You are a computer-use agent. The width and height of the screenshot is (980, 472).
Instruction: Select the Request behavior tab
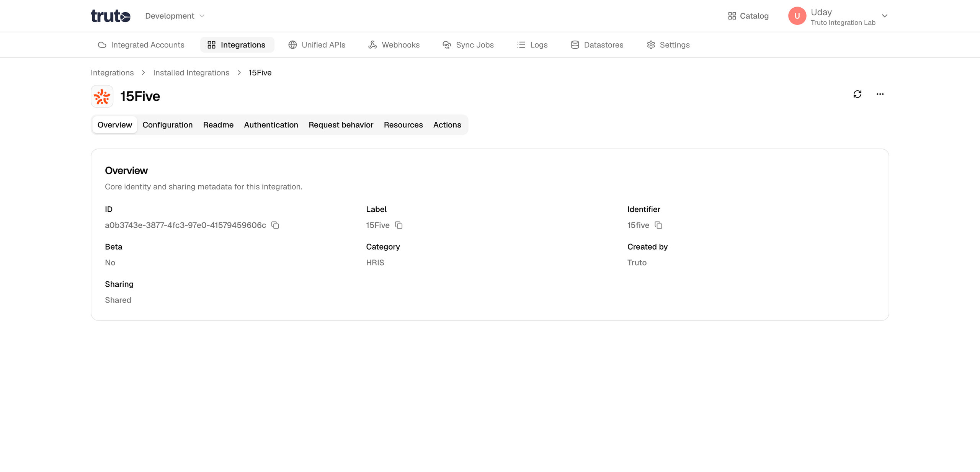pyautogui.click(x=341, y=125)
